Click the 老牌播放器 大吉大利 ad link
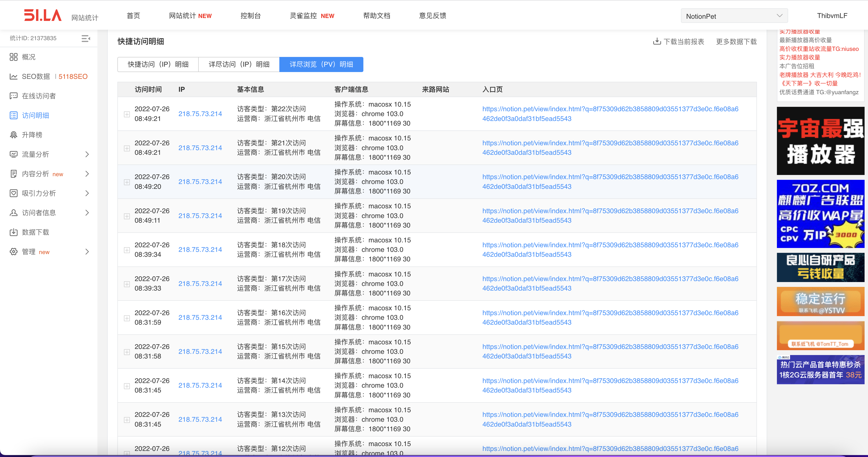Image resolution: width=868 pixels, height=457 pixels. tap(820, 75)
